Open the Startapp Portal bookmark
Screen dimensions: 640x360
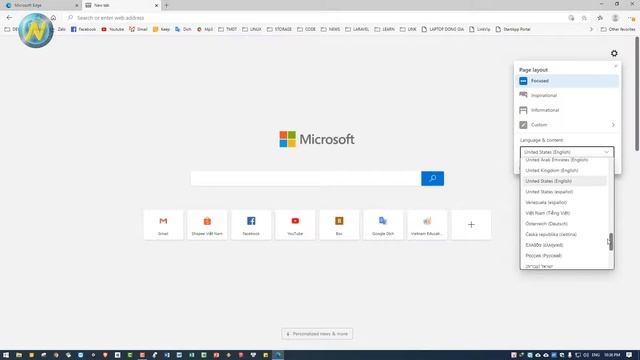click(513, 29)
